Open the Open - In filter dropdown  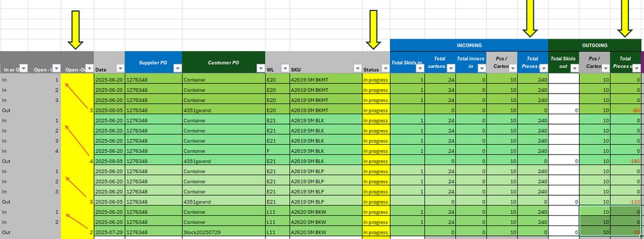click(x=56, y=68)
